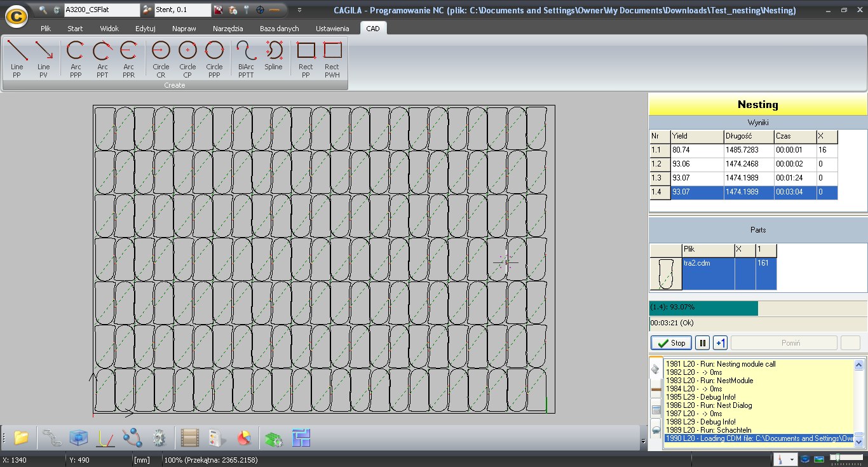Viewport: 868px width, 467px height.
Task: Choose the Rect PWH tool
Action: (332, 59)
